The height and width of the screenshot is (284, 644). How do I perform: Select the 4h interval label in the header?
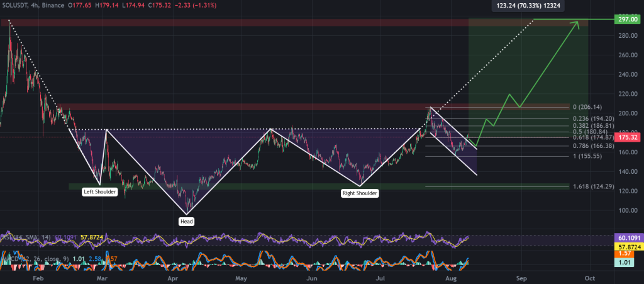[36, 6]
